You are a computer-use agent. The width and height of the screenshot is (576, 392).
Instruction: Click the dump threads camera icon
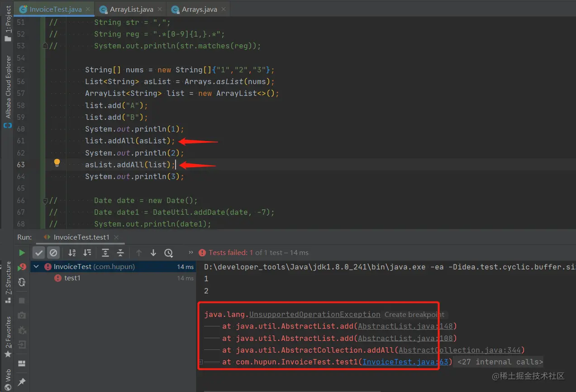22,315
